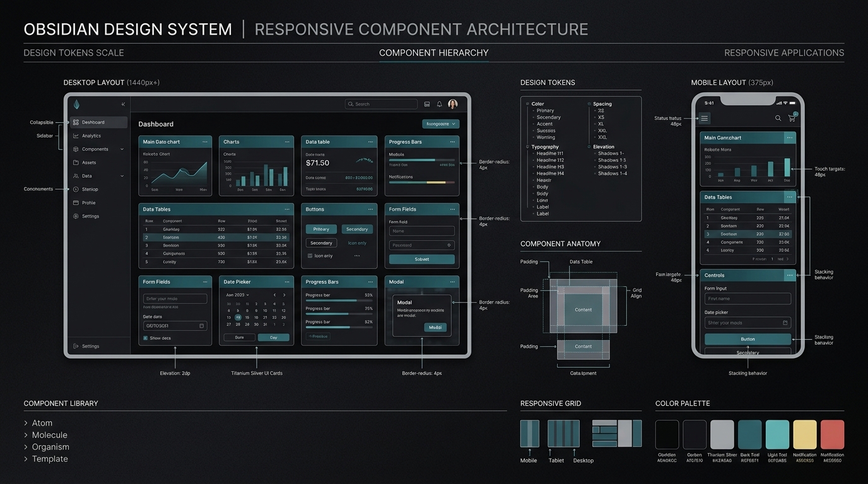Tap the mobile hamburger menu icon
The image size is (868, 484).
(x=705, y=118)
